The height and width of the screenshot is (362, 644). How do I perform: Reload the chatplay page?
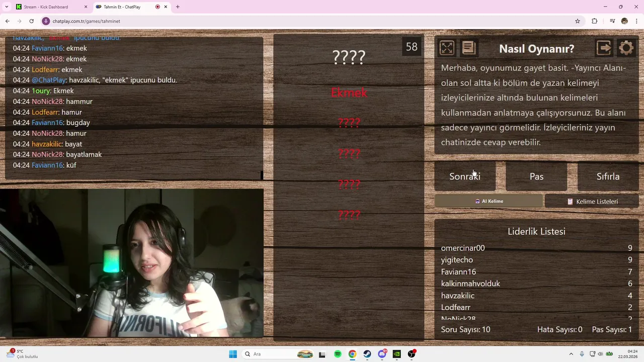pos(31,21)
